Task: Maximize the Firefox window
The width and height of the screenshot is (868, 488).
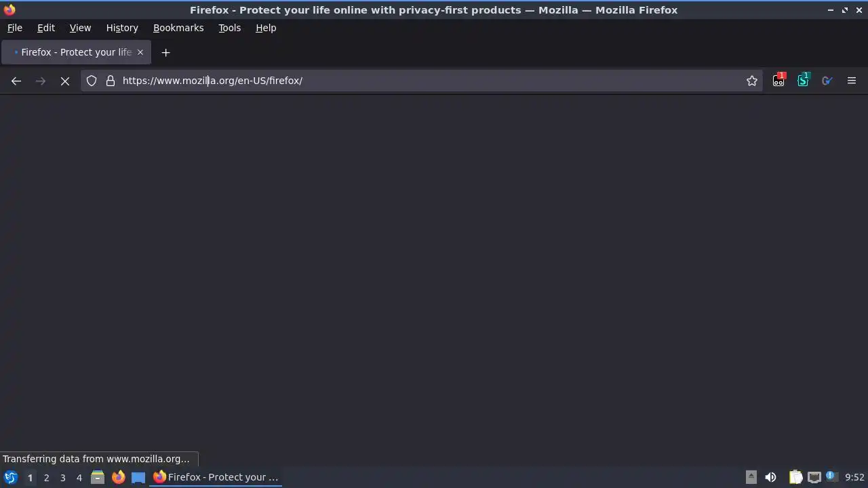Action: click(845, 10)
